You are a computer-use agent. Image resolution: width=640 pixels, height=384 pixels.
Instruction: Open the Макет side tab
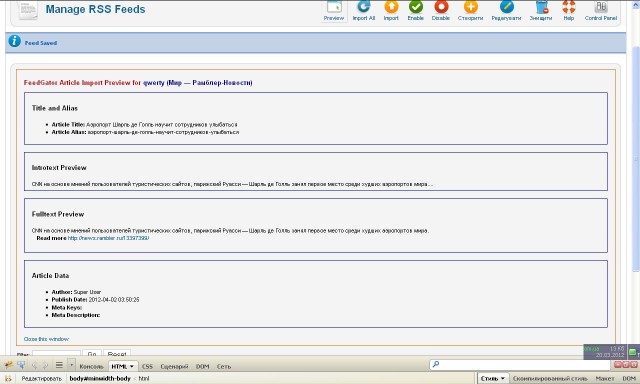pos(604,379)
